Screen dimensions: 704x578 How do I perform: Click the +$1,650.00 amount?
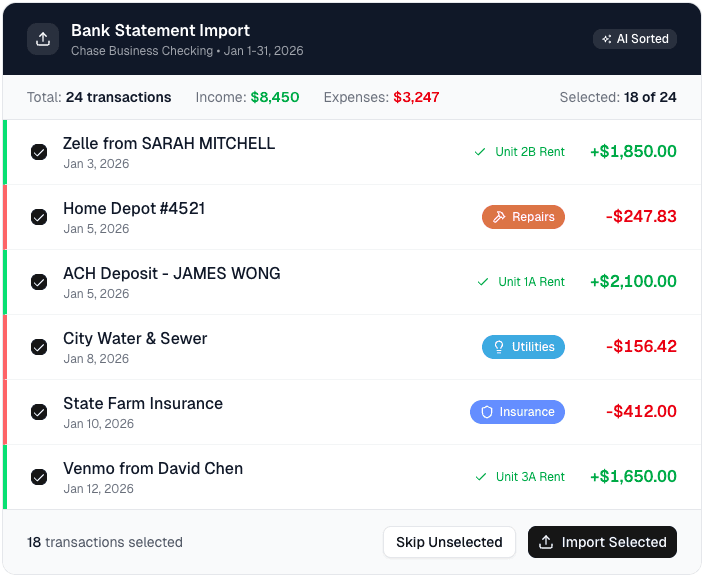633,476
